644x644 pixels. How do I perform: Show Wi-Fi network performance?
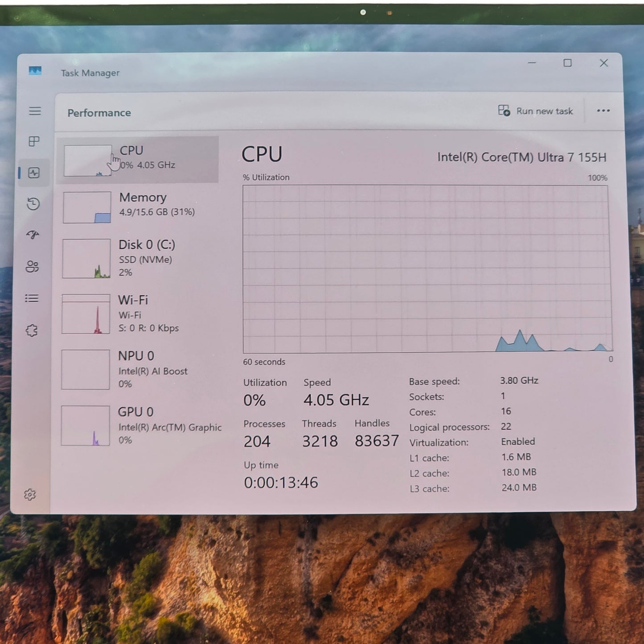pos(138,314)
